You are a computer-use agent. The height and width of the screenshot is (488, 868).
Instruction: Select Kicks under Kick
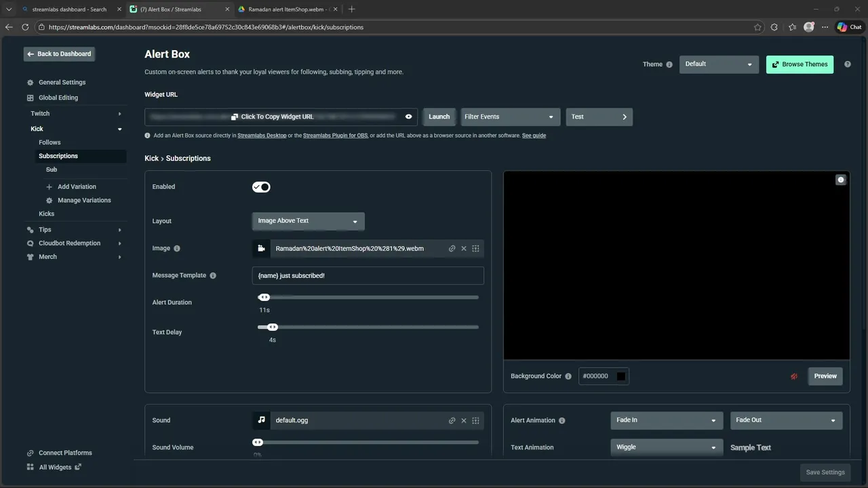tap(46, 213)
